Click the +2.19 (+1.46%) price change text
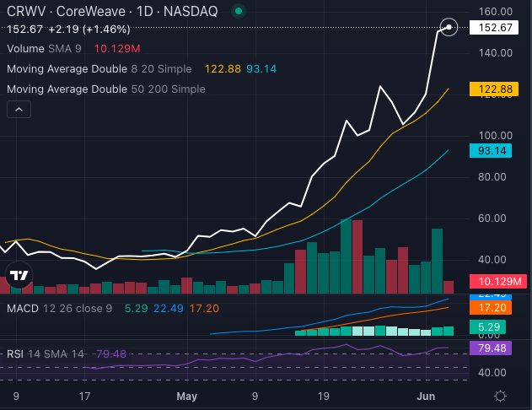The image size is (532, 410). (x=89, y=30)
